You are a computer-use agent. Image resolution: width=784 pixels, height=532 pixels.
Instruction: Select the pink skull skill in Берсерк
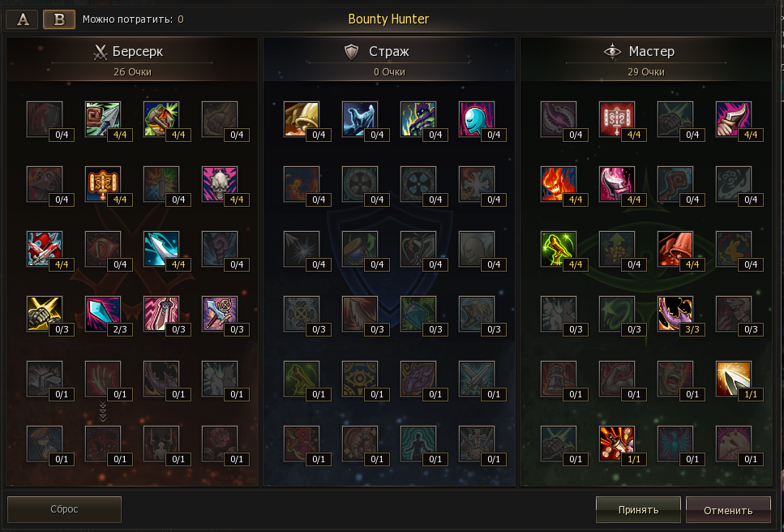point(219,184)
